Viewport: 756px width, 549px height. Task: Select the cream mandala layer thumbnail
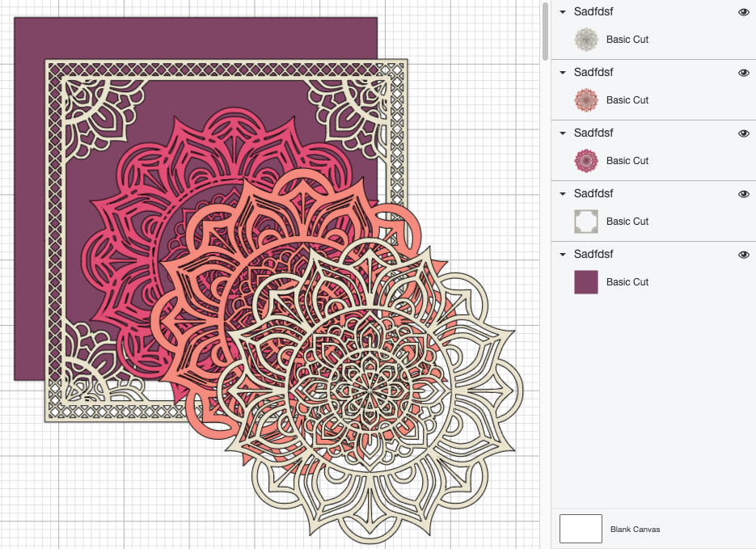tap(586, 40)
